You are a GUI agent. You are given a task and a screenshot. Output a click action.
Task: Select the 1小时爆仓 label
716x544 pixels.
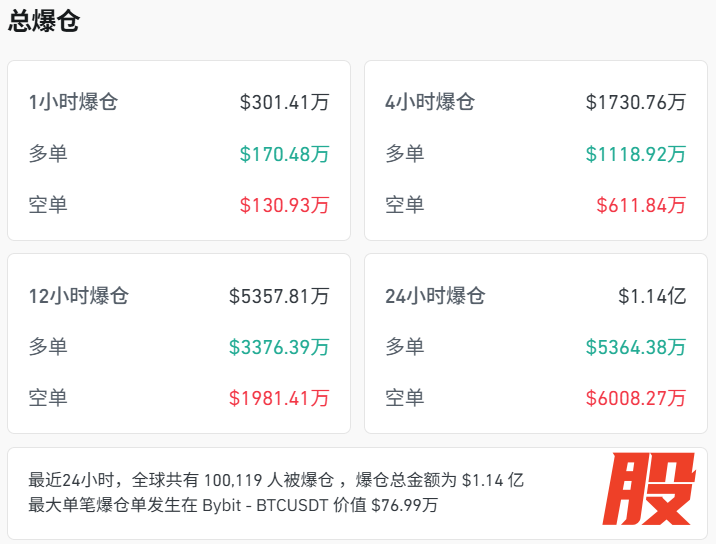pos(73,102)
